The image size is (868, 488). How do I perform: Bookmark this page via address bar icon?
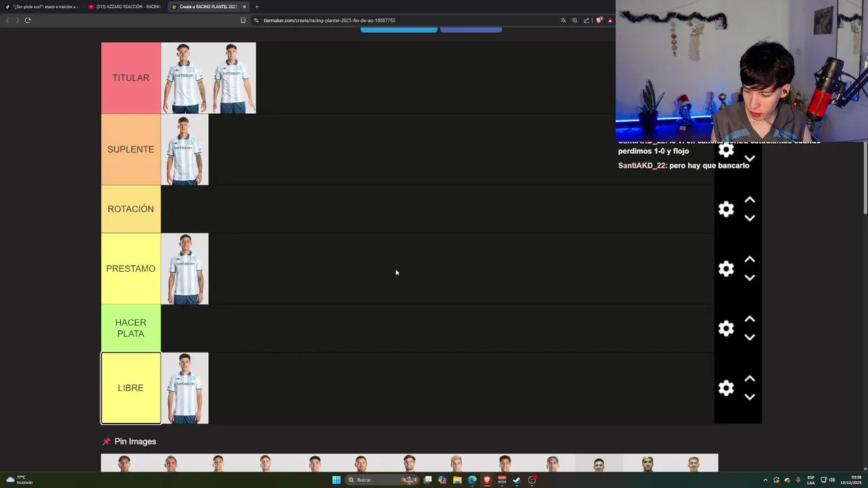click(243, 20)
